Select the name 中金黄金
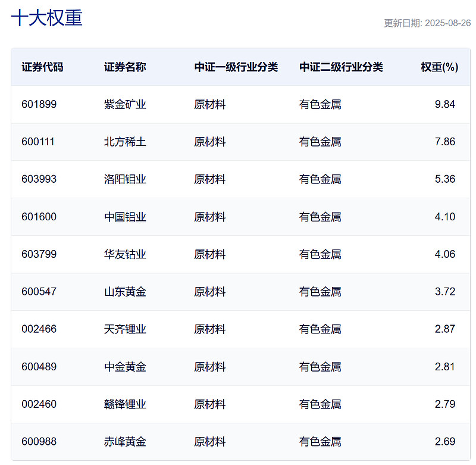The width and height of the screenshot is (476, 465). (125, 367)
